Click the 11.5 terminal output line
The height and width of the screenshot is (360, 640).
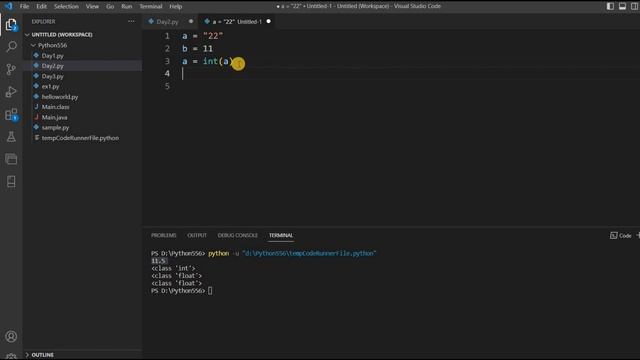point(158,261)
